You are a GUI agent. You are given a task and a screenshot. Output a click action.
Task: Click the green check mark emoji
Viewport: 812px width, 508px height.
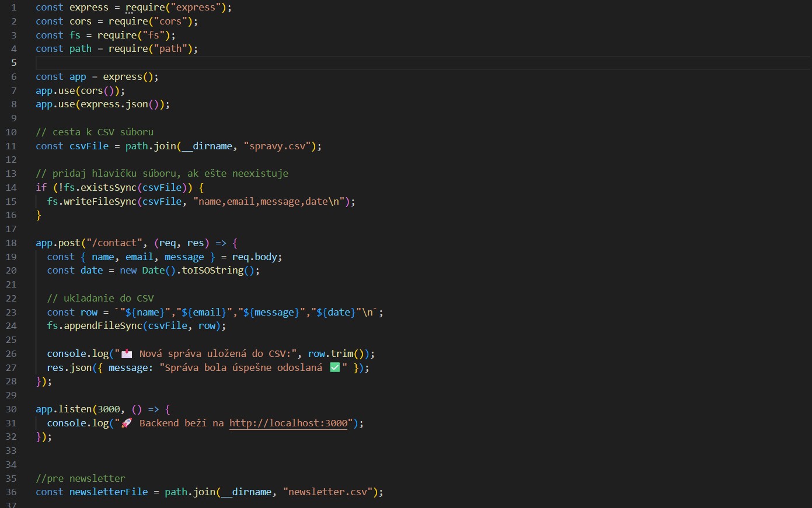tap(334, 367)
